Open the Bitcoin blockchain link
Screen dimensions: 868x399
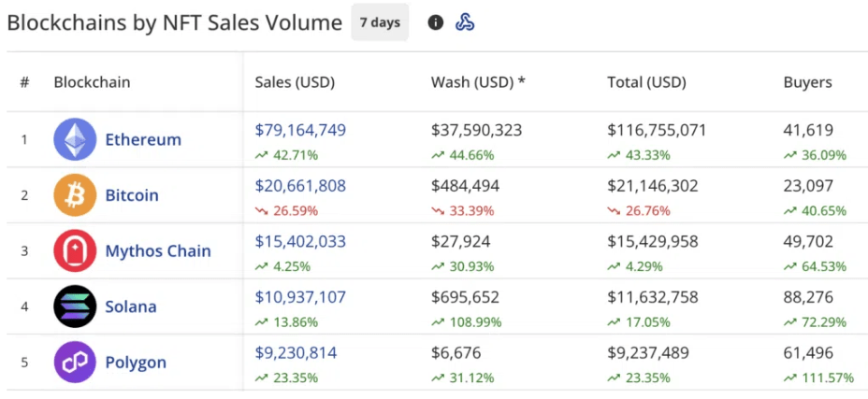132,195
